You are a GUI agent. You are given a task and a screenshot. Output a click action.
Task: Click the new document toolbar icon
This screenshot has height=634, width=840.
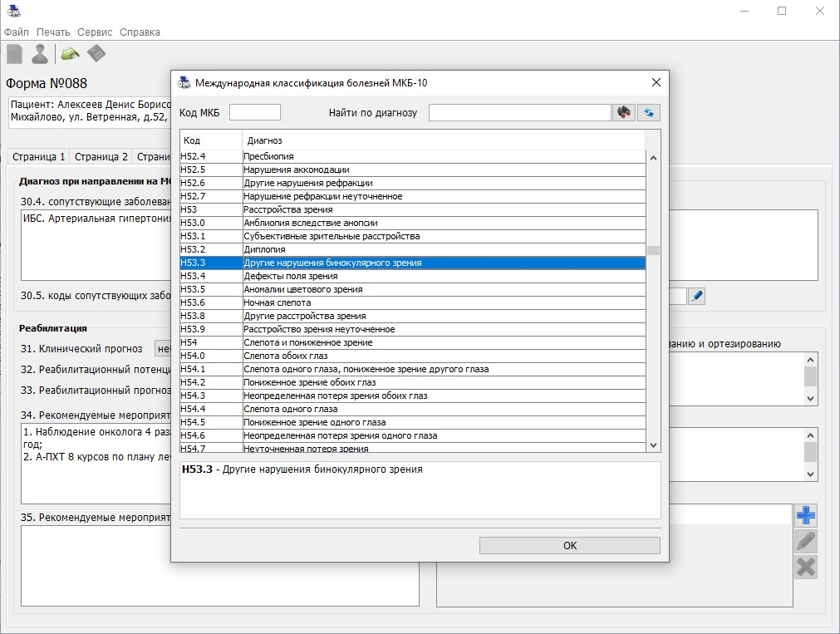coord(14,55)
